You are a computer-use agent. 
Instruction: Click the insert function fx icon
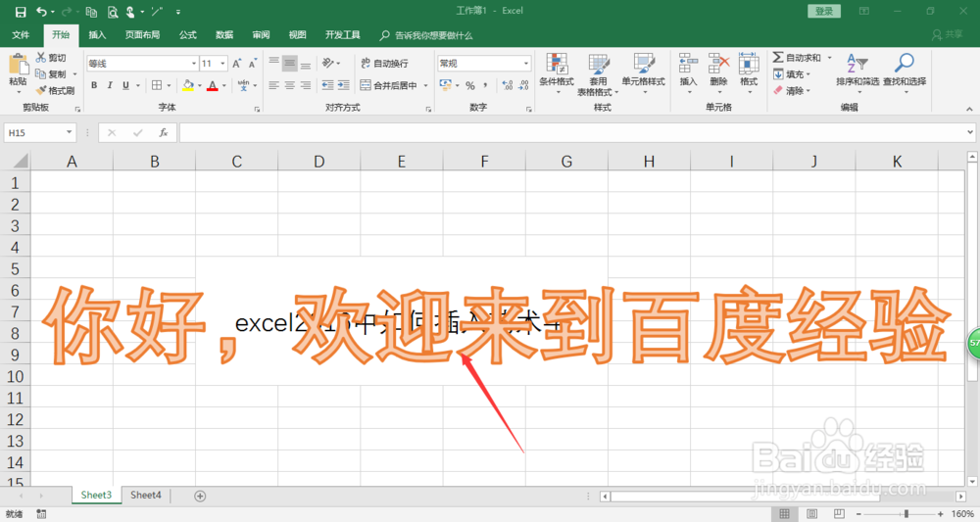pyautogui.click(x=163, y=132)
